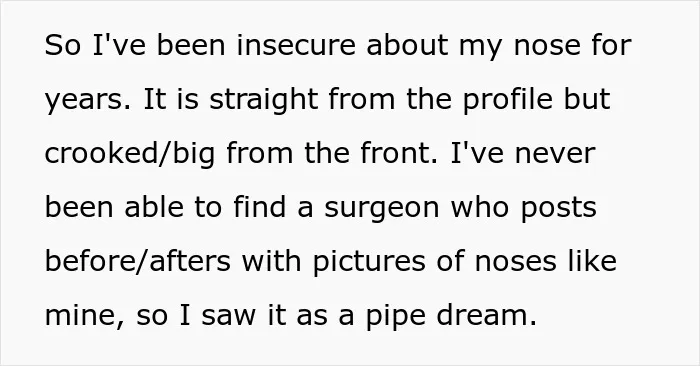Screen dimensions: 700x366
Task: Click the word "years." starting second line
Action: click(x=88, y=100)
